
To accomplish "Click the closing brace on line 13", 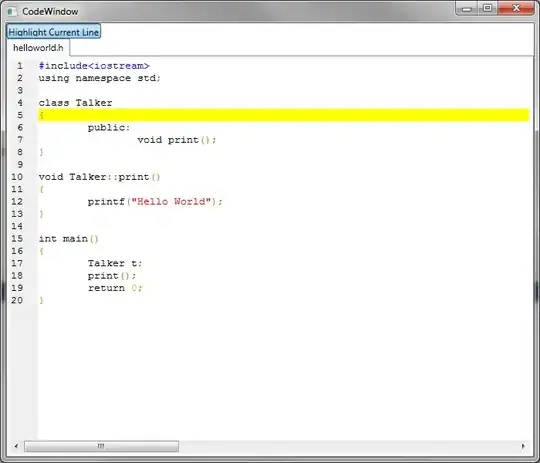I will click(x=41, y=214).
